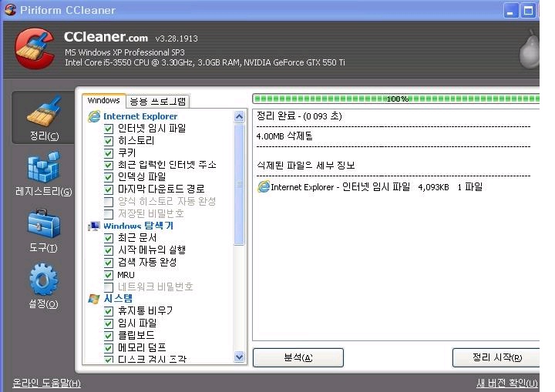Click the 시스템 category Windows flag icon
The image size is (555, 392).
pyautogui.click(x=94, y=299)
